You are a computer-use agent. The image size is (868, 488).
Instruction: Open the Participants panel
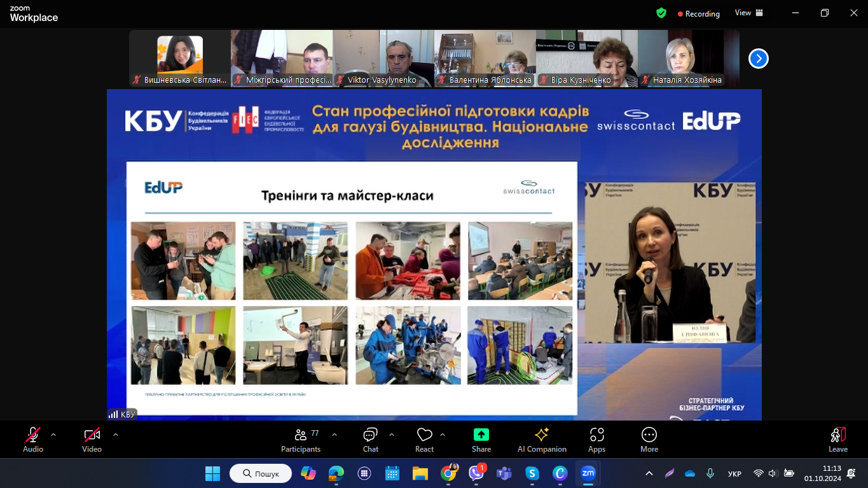(301, 439)
